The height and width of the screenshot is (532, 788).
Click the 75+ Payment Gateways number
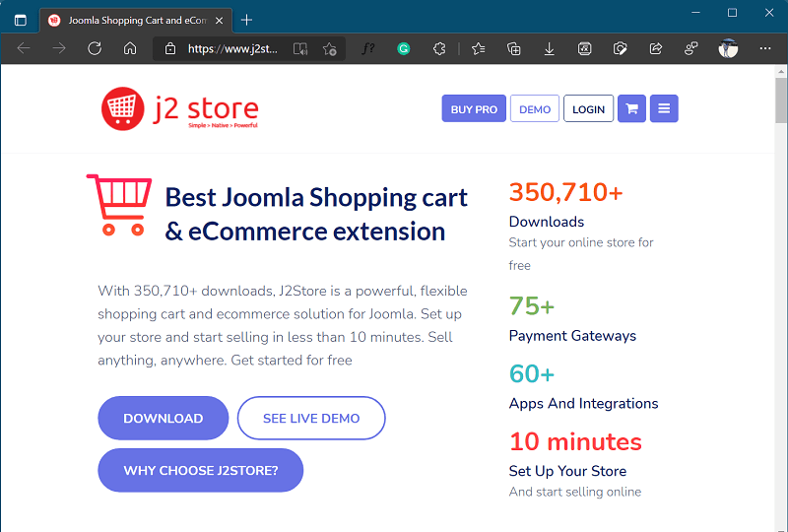click(532, 305)
